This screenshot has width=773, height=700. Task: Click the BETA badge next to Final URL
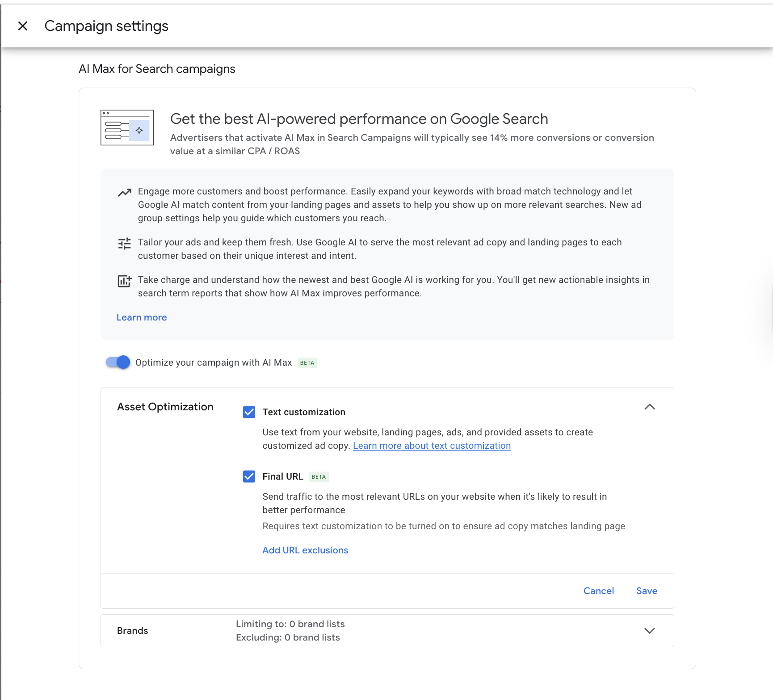coord(319,477)
